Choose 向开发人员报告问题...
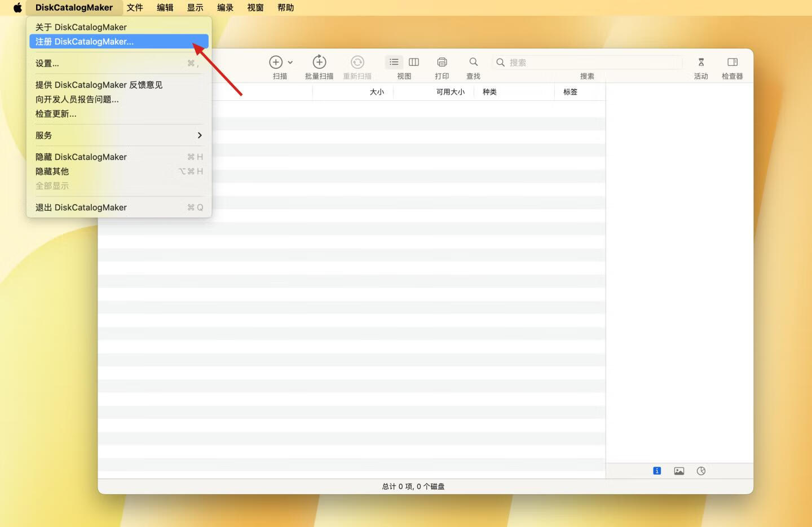The height and width of the screenshot is (527, 812). pos(119,99)
